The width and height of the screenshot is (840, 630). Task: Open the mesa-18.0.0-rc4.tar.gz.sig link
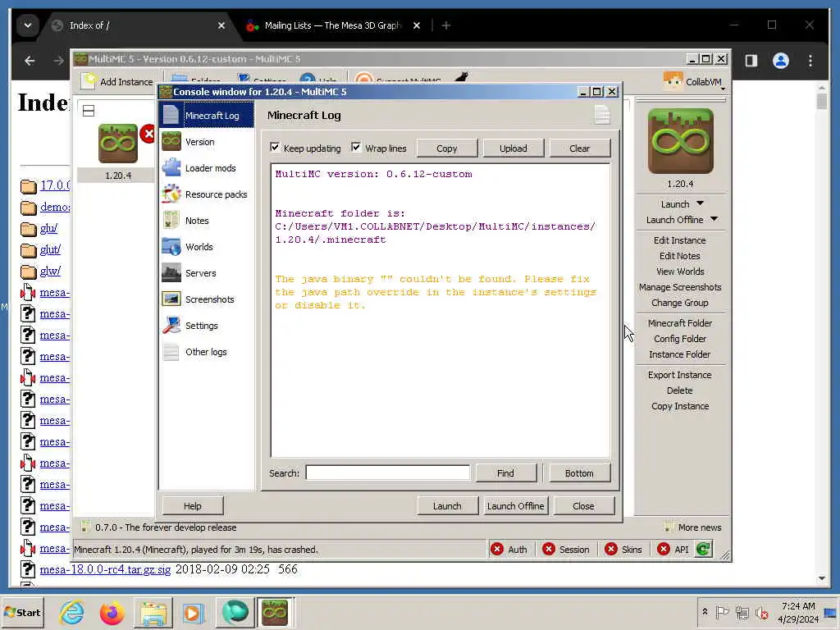point(105,569)
